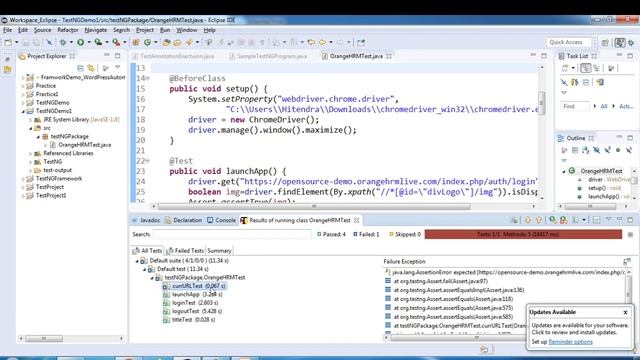Viewport: 640px width, 360px height.
Task: Open the Run menu
Action: (165, 30)
